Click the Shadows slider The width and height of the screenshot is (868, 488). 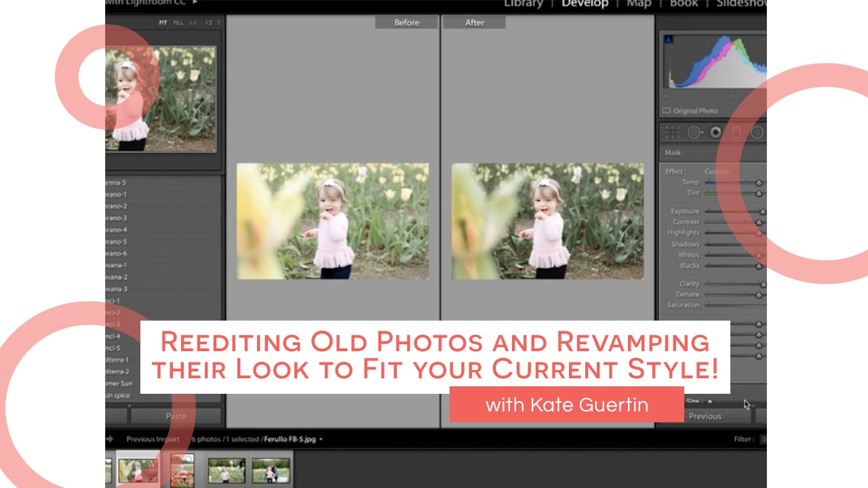(734, 244)
